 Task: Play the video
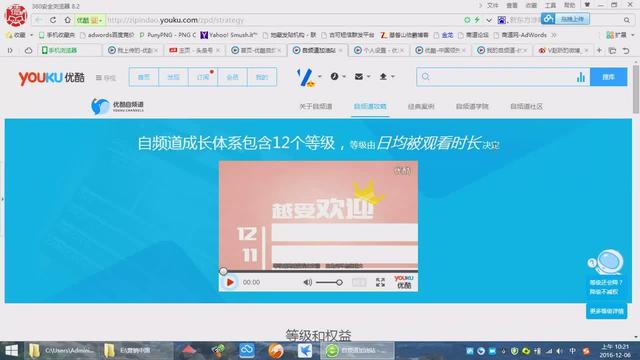[x=230, y=282]
